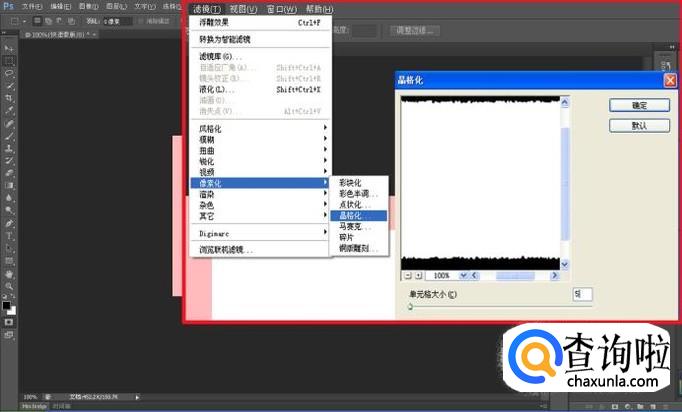Expand the 风格化 submenu
The image size is (682, 412).
tap(260, 128)
